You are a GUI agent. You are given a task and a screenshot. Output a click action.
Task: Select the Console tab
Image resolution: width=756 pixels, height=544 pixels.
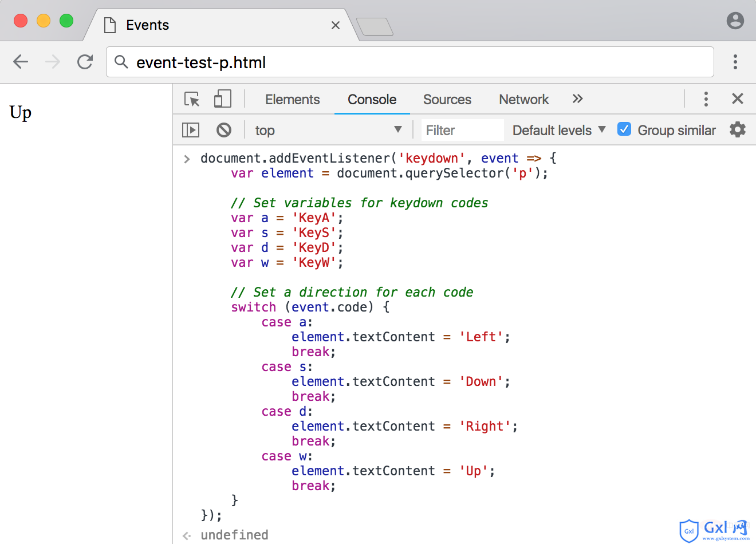pyautogui.click(x=372, y=99)
